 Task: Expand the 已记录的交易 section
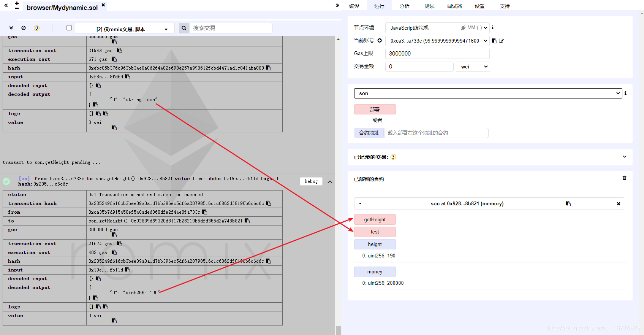click(x=625, y=157)
